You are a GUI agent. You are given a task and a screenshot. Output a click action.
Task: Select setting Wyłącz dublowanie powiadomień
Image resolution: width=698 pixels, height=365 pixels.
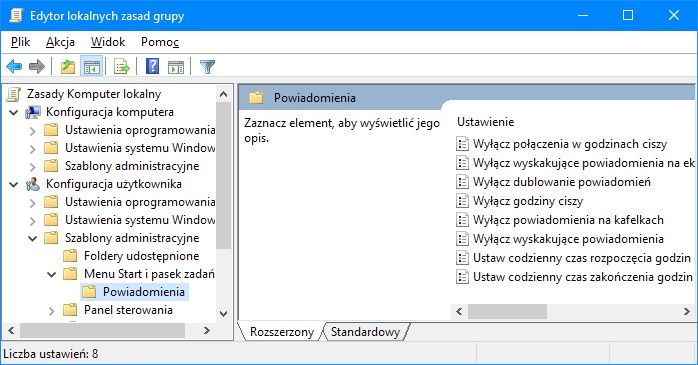pos(562,182)
